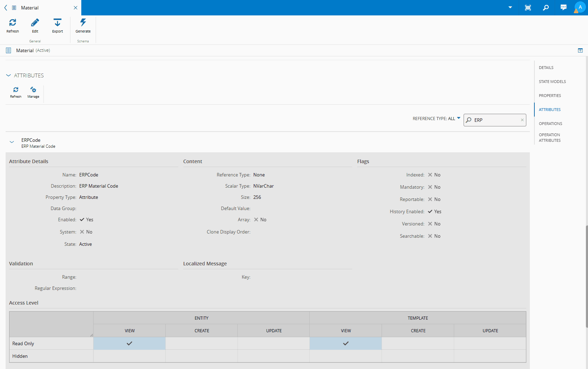Click the Export download icon
Image resolution: width=588 pixels, height=369 pixels.
[57, 23]
